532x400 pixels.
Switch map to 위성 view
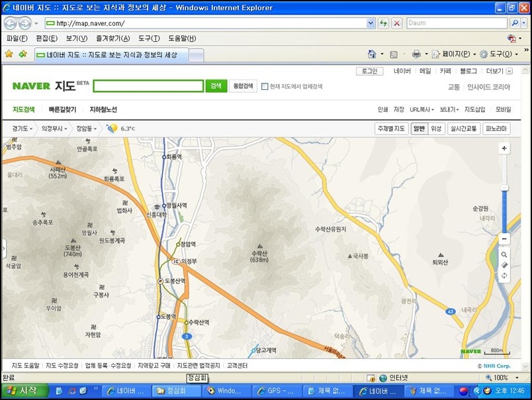[436, 128]
